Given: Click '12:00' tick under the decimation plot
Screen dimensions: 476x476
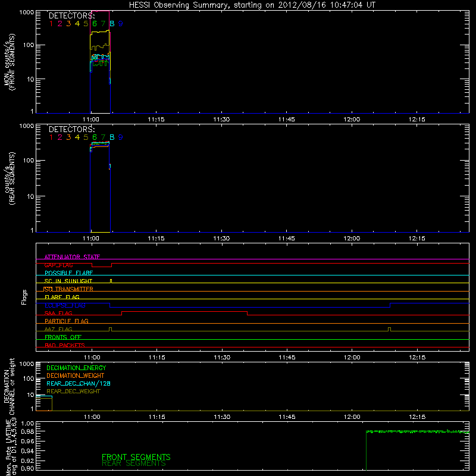Looking at the screenshot, I should click(352, 417).
